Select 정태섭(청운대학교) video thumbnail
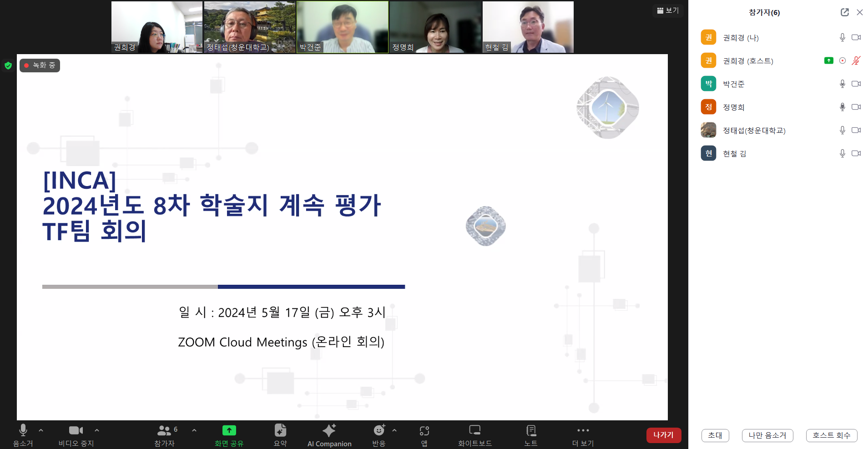 [x=250, y=27]
